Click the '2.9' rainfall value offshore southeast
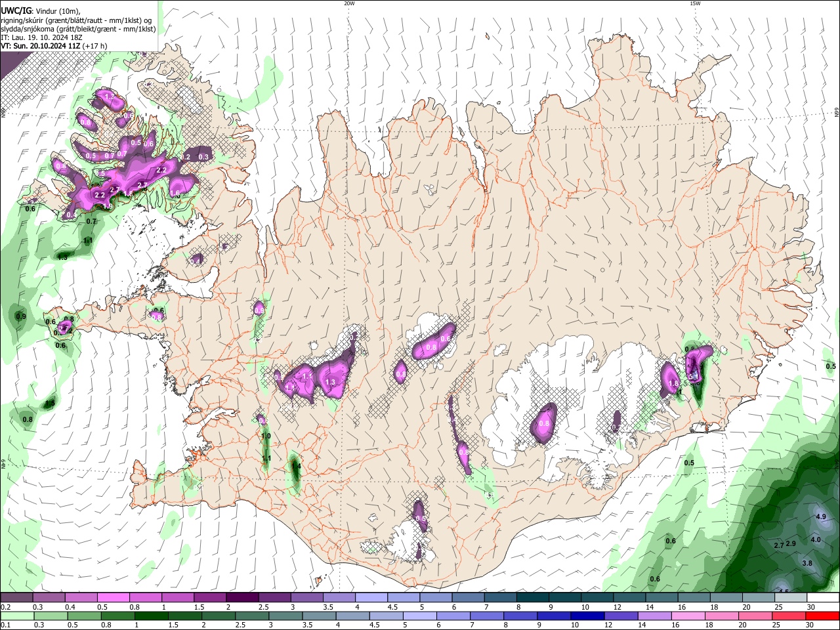Screen dimensions: 840x630 (x=791, y=544)
